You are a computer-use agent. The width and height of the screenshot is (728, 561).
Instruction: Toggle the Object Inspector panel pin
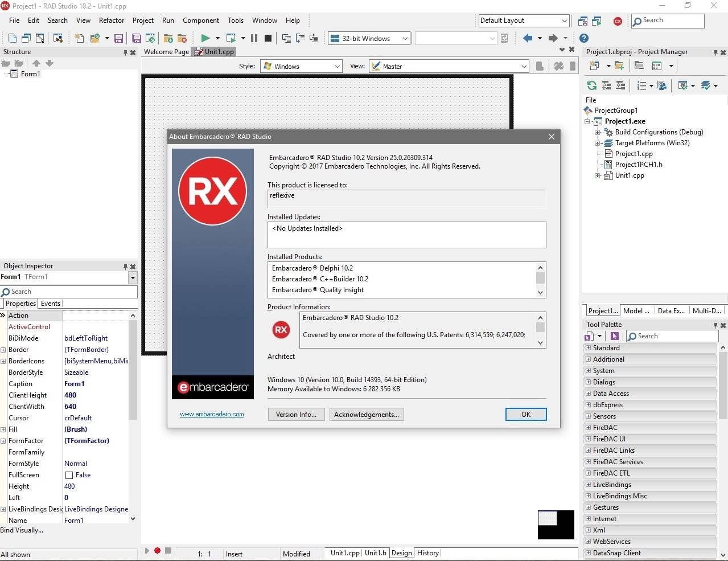[126, 267]
